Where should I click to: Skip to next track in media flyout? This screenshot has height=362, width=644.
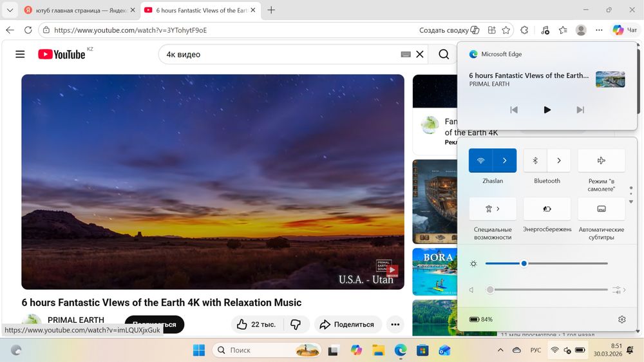click(580, 110)
